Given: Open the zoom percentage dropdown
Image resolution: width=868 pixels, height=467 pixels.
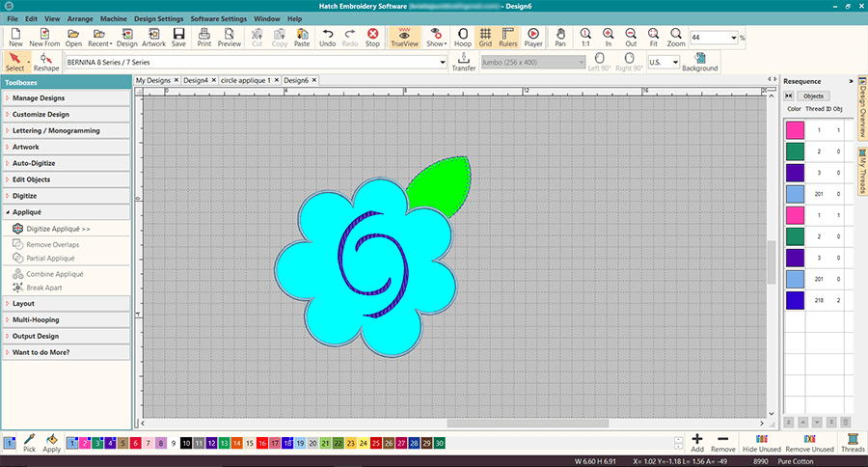Looking at the screenshot, I should click(735, 38).
